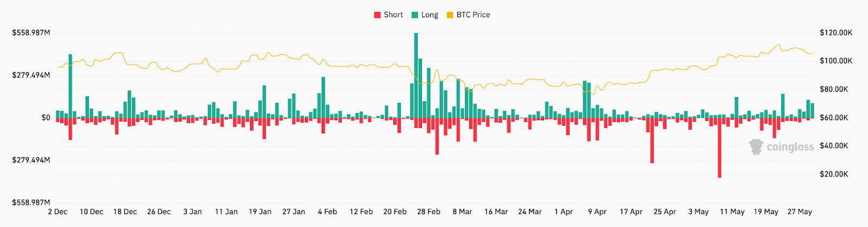Hide the Long series via legend label

click(x=430, y=15)
